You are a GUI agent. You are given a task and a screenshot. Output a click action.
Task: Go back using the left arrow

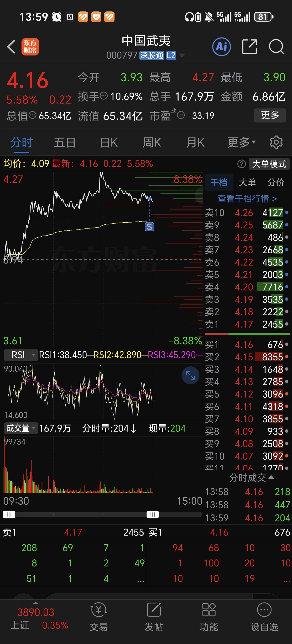11,47
